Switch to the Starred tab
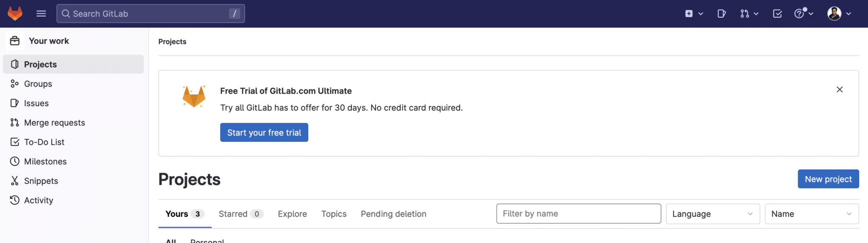Viewport: 868px width, 243px height. (240, 214)
